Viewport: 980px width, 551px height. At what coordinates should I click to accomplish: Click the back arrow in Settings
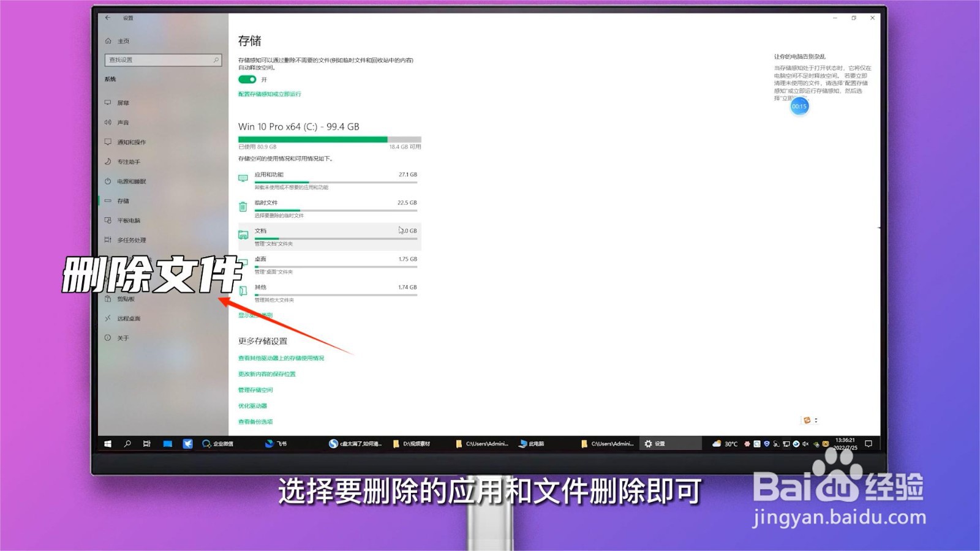[107, 18]
